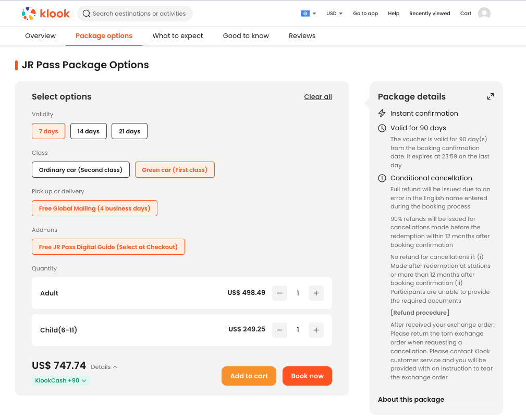The image size is (526, 420).
Task: Click the JR Pass Package Options heading
Action: (85, 65)
